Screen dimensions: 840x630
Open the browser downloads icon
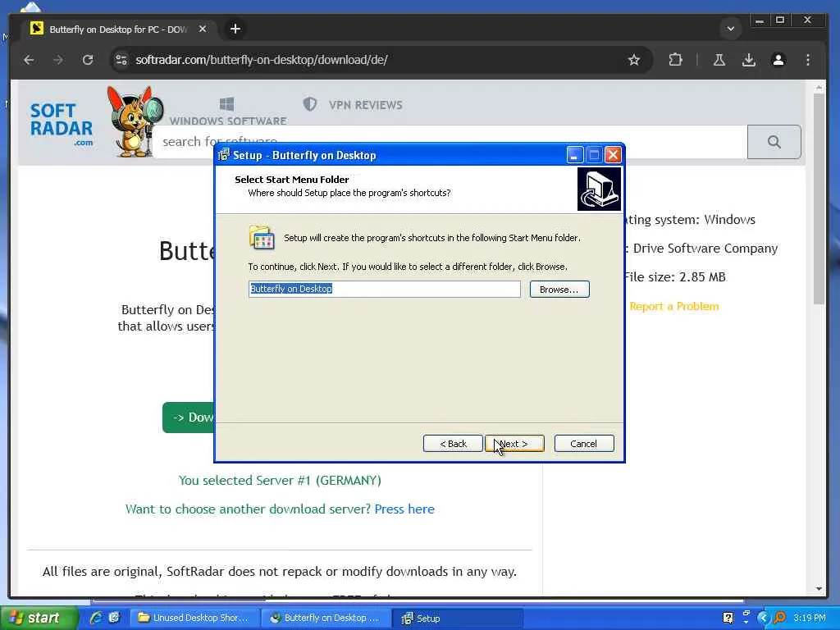coord(749,60)
